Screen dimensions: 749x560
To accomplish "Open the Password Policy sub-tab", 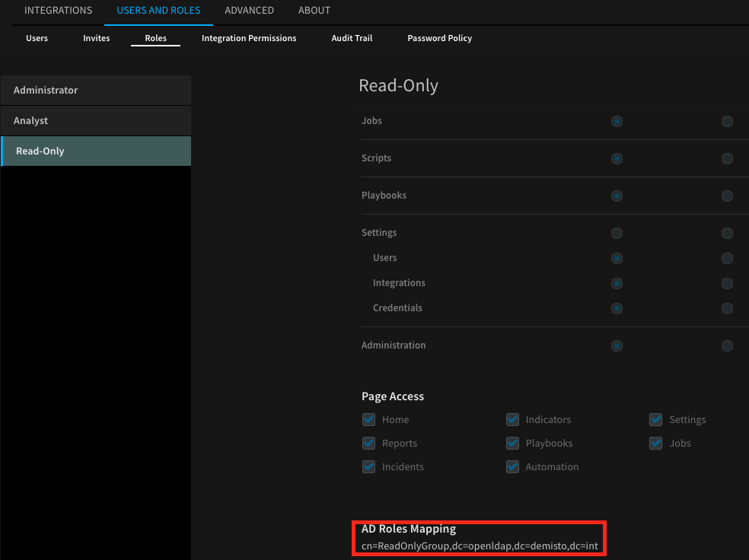I will 439,38.
